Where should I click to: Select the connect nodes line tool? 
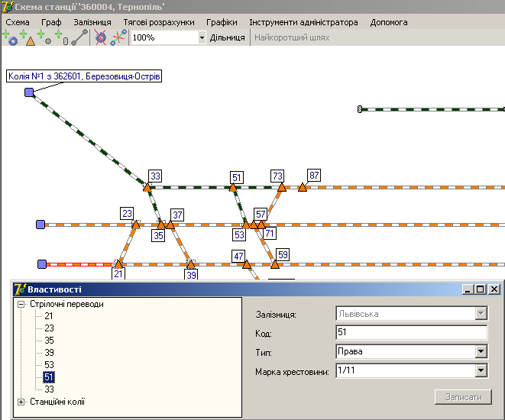click(x=79, y=37)
